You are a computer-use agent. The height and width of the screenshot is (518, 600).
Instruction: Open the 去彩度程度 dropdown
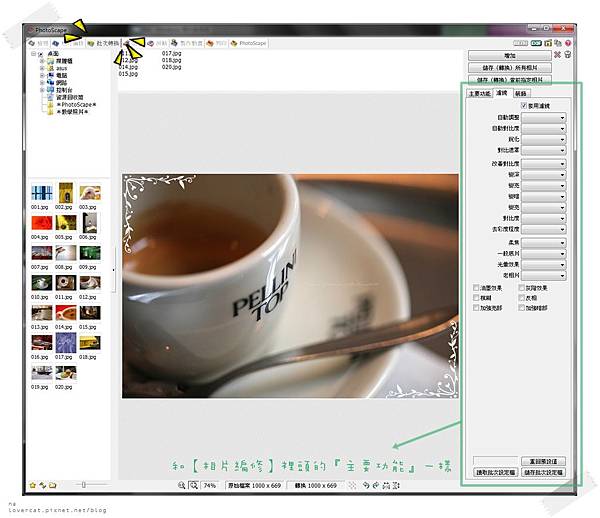544,229
